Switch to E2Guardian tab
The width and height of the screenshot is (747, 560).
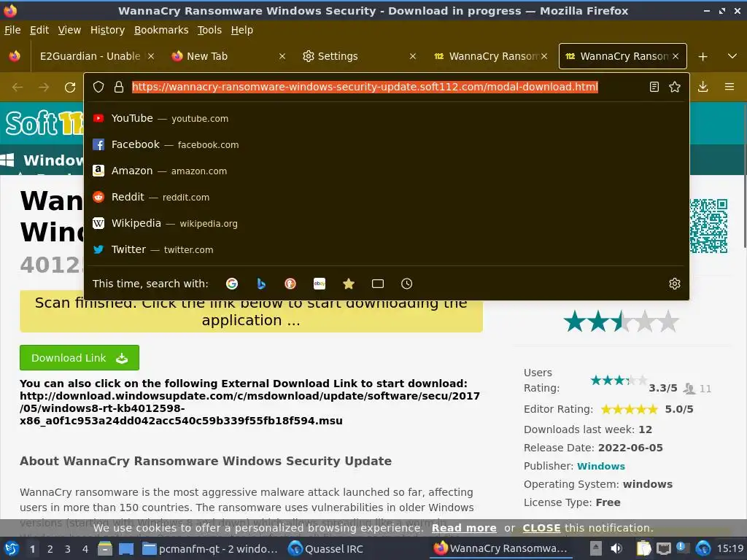90,56
